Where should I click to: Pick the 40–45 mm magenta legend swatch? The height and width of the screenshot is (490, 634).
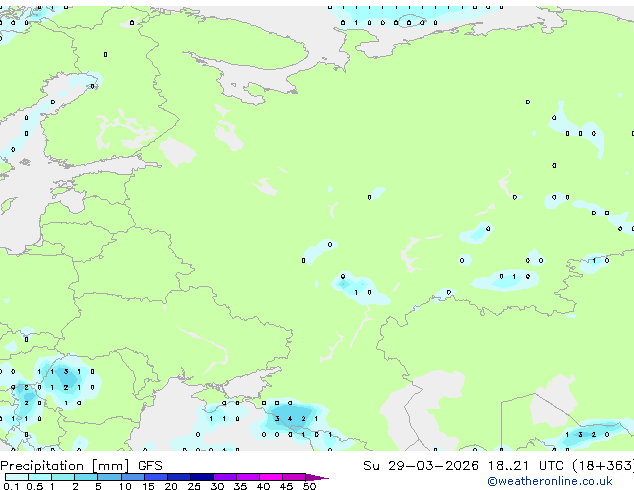(x=271, y=477)
